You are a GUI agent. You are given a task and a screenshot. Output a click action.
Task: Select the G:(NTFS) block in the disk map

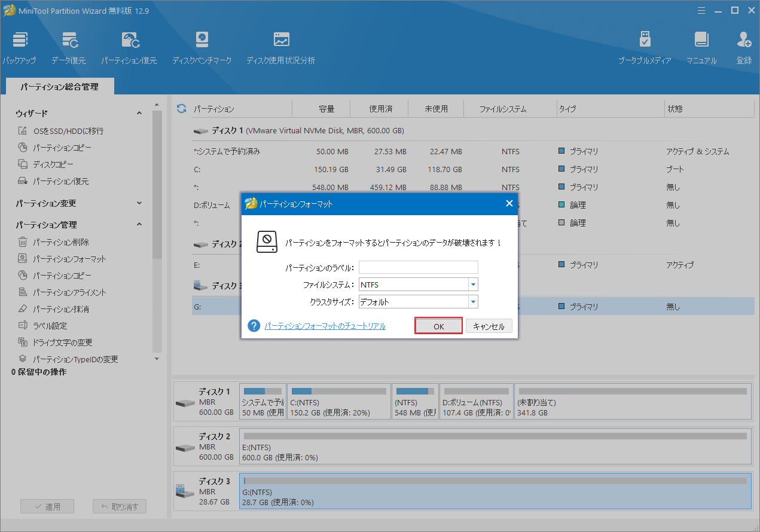(495, 491)
